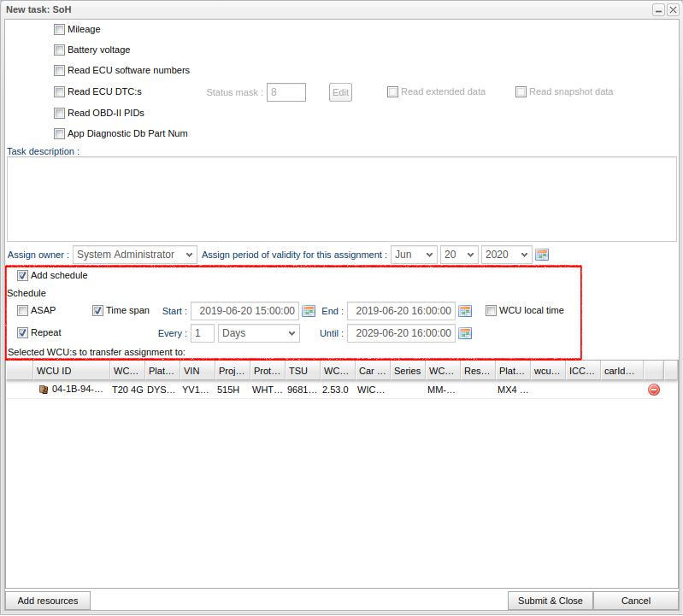Open the month dropdown showing Jun
683x616 pixels.
[414, 255]
